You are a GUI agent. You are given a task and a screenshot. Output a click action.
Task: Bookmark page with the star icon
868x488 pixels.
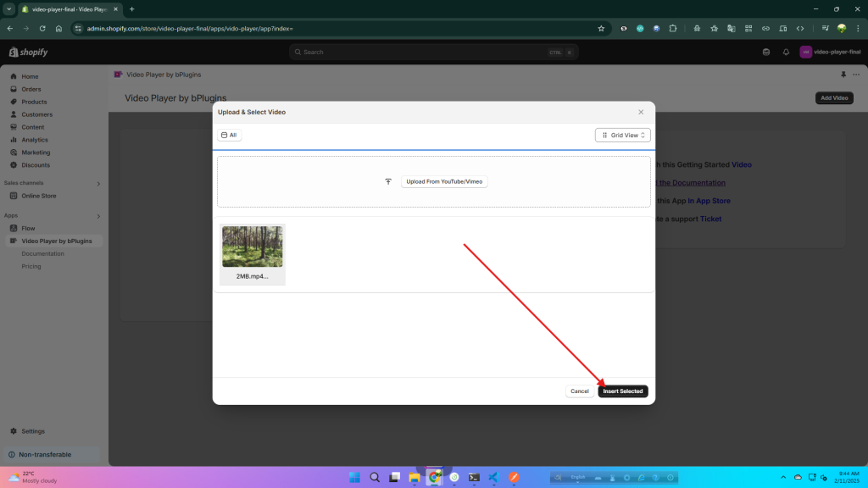point(601,28)
